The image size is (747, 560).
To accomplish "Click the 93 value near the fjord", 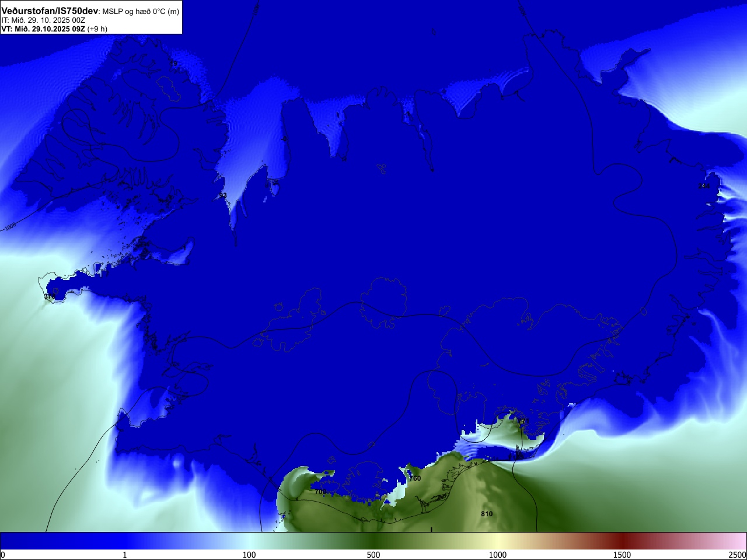I will tap(222, 195).
